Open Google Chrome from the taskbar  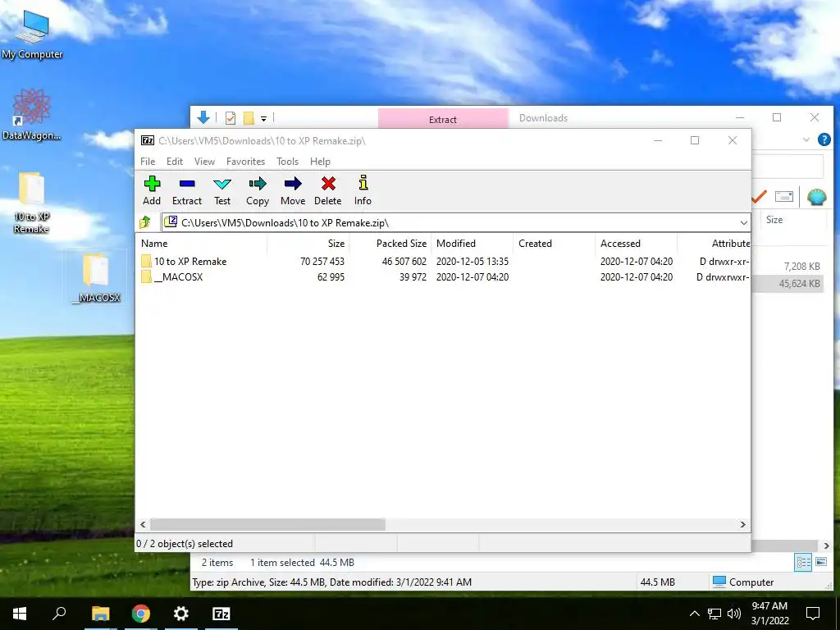(x=141, y=614)
